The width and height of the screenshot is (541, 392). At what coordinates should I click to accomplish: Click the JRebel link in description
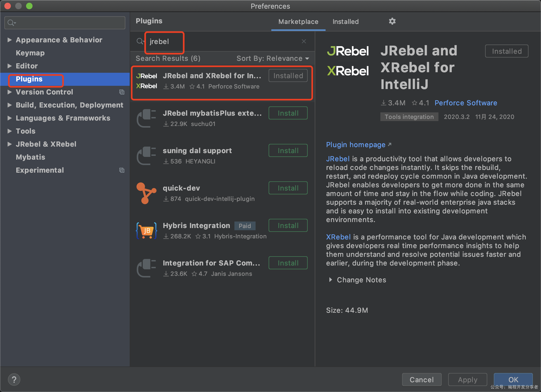pyautogui.click(x=338, y=159)
